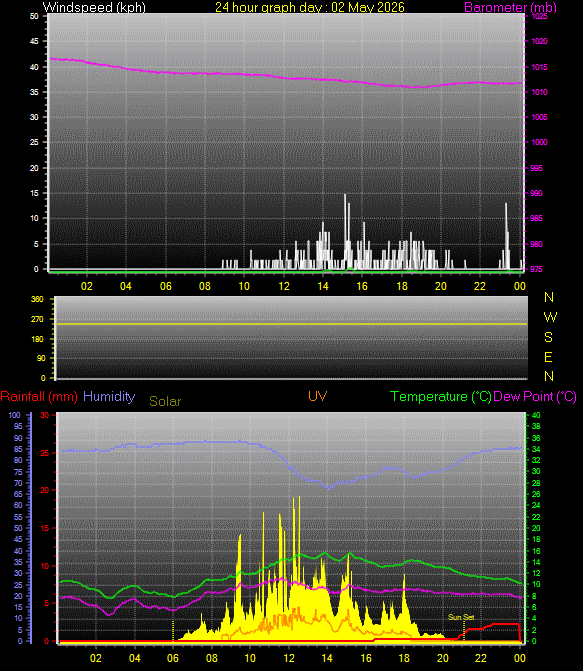
Task: Click the orange 'UV' legend label
Action: coord(318,396)
